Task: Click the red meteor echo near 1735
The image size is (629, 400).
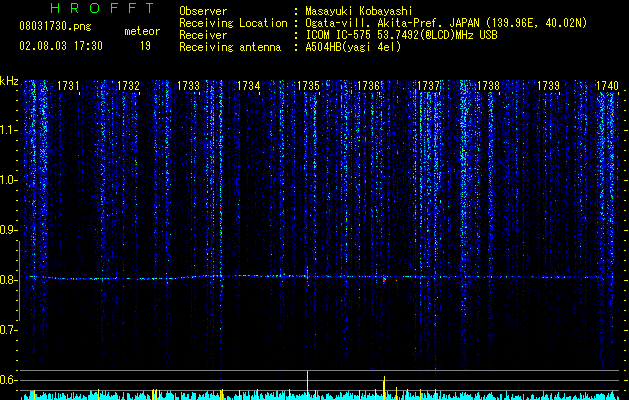Action: (307, 274)
